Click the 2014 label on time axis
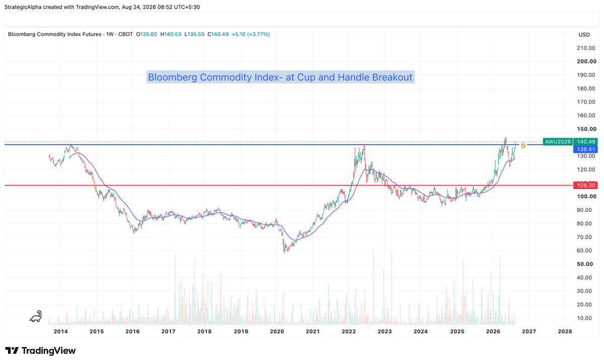The height and width of the screenshot is (364, 604). pos(61,331)
